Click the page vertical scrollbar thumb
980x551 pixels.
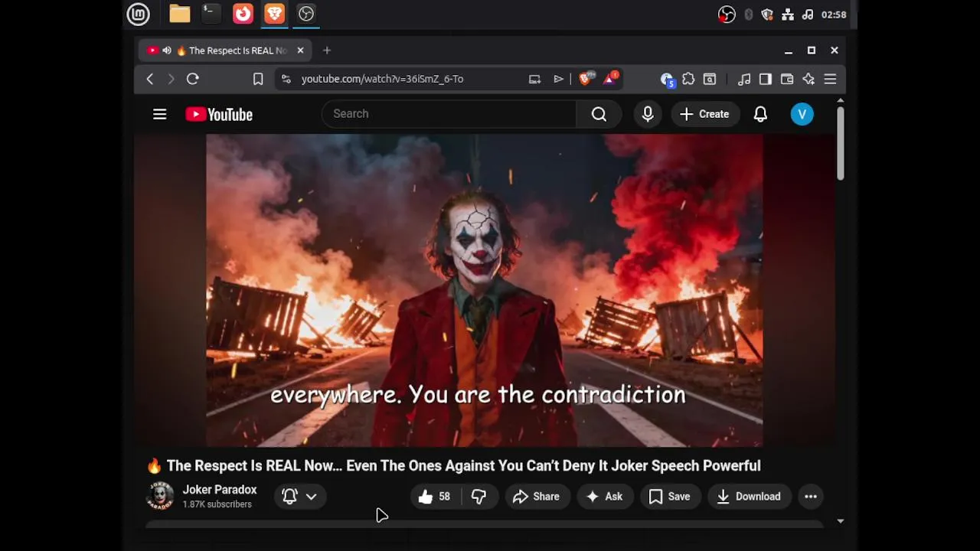pyautogui.click(x=840, y=144)
